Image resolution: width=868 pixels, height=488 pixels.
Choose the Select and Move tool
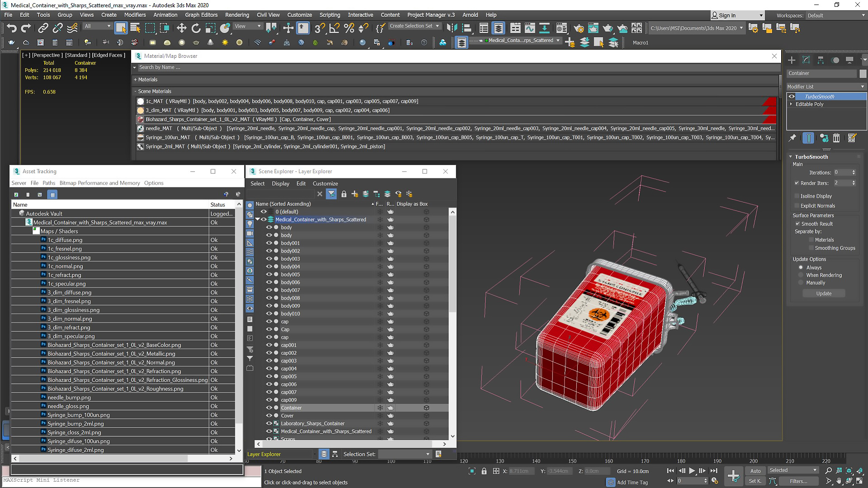pyautogui.click(x=181, y=28)
